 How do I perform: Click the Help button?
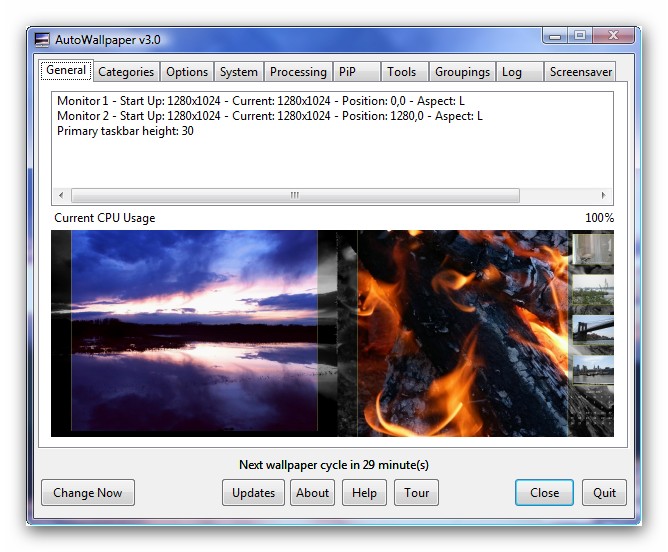(364, 493)
